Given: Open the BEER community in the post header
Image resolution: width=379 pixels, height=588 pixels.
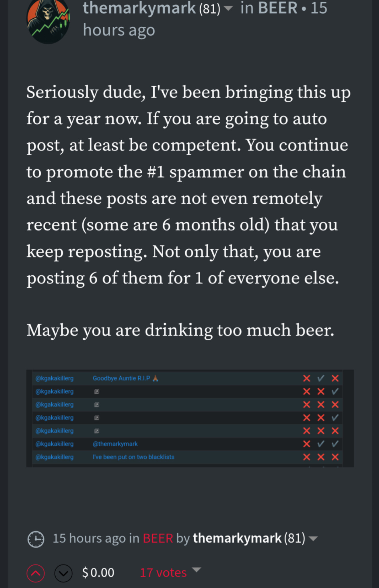Looking at the screenshot, I should click(x=277, y=8).
